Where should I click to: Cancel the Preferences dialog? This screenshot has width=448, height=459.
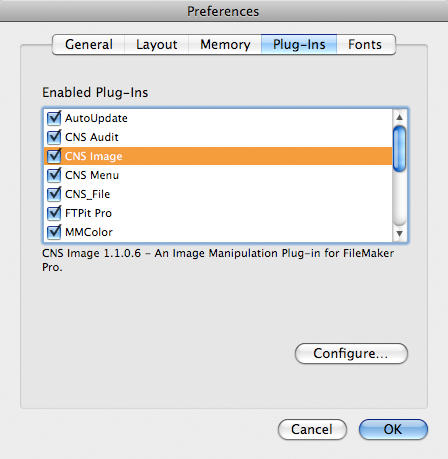click(x=312, y=429)
